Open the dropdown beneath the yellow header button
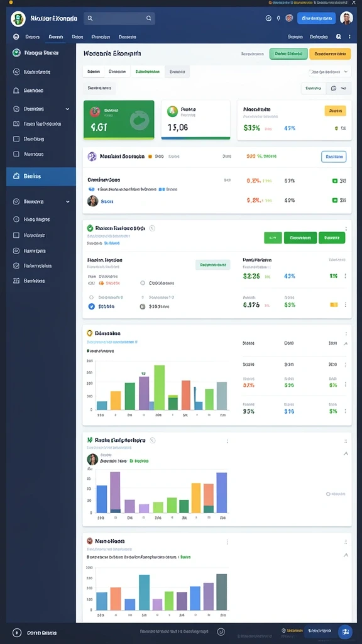This screenshot has width=362, height=644. coord(329,72)
